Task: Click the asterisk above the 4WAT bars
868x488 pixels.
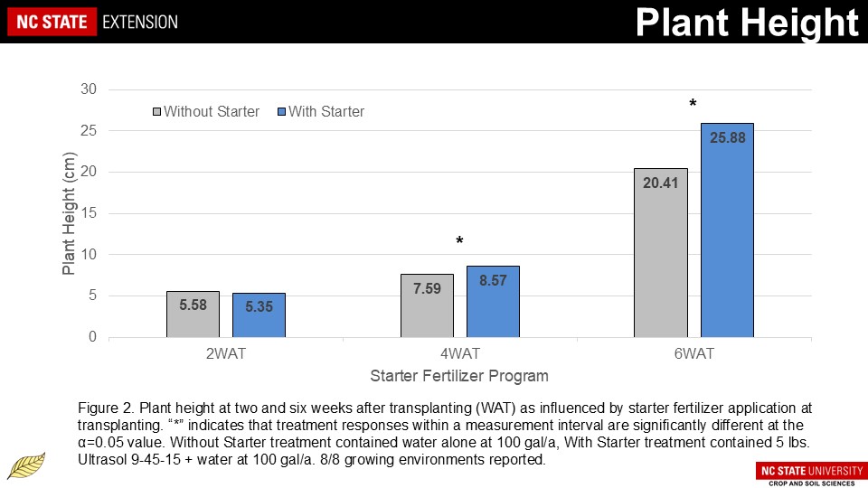Action: (x=459, y=242)
